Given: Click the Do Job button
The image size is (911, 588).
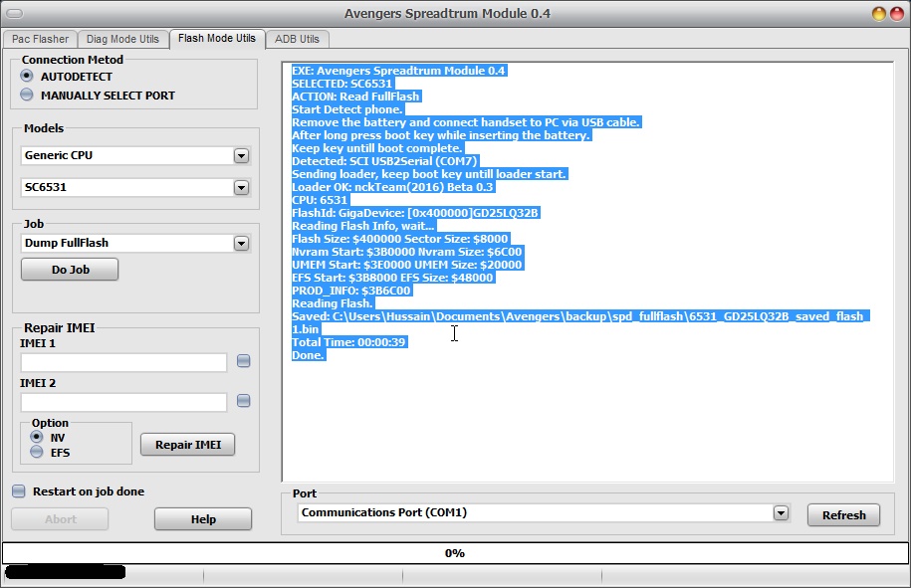Looking at the screenshot, I should [x=70, y=270].
